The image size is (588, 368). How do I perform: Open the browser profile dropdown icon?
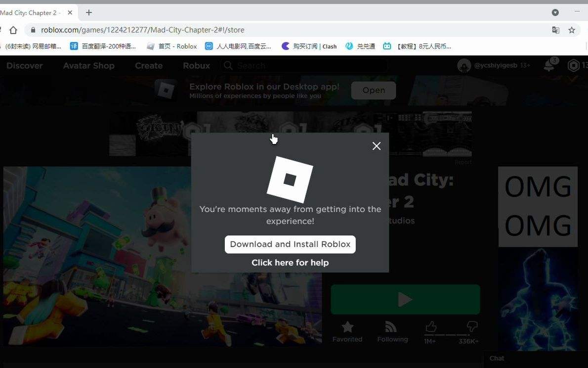point(555,12)
